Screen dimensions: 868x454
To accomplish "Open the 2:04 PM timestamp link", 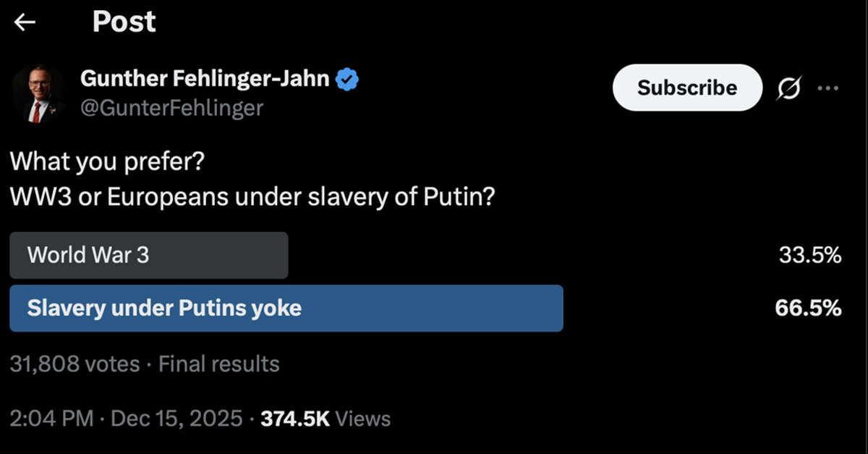I will coord(51,418).
